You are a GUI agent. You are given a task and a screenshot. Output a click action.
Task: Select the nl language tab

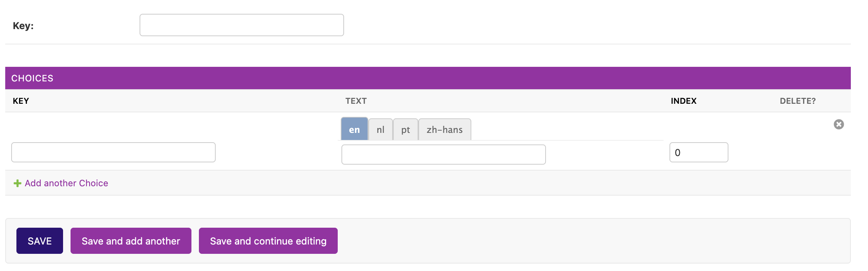[x=380, y=130]
